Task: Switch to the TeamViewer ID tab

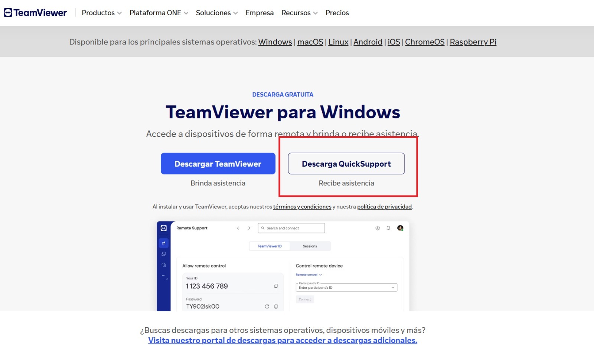Action: pos(270,246)
